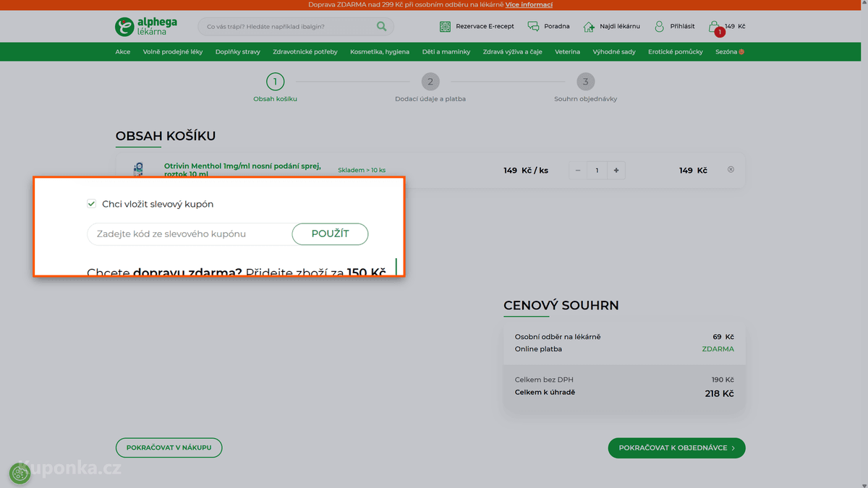The image size is (868, 488).
Task: Remove Otrivin item with the X icon
Action: tap(731, 169)
